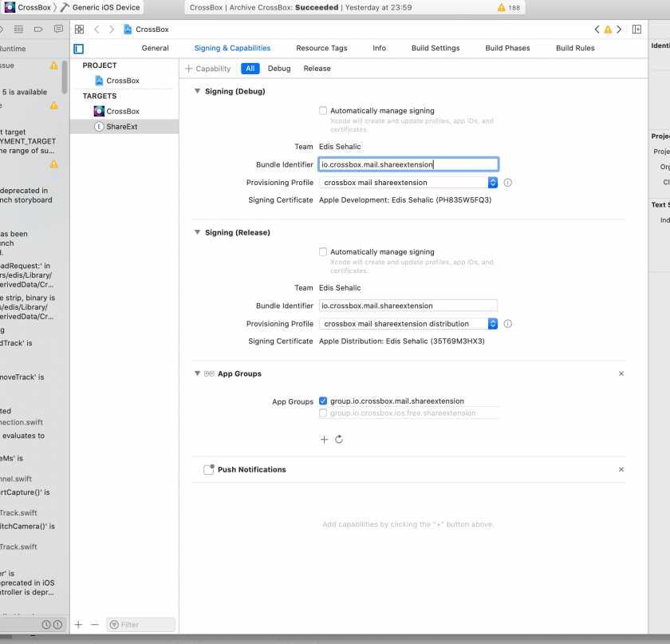
Task: Select the All configuration filter
Action: (x=250, y=69)
